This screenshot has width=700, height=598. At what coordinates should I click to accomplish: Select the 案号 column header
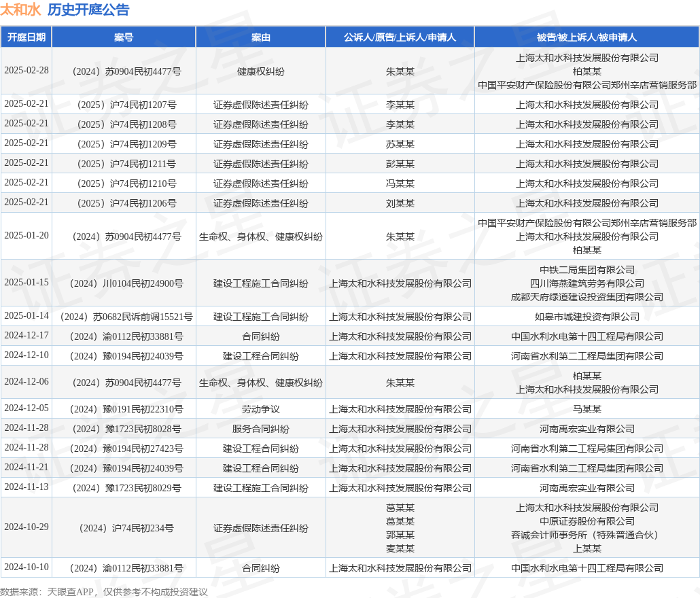tap(124, 37)
